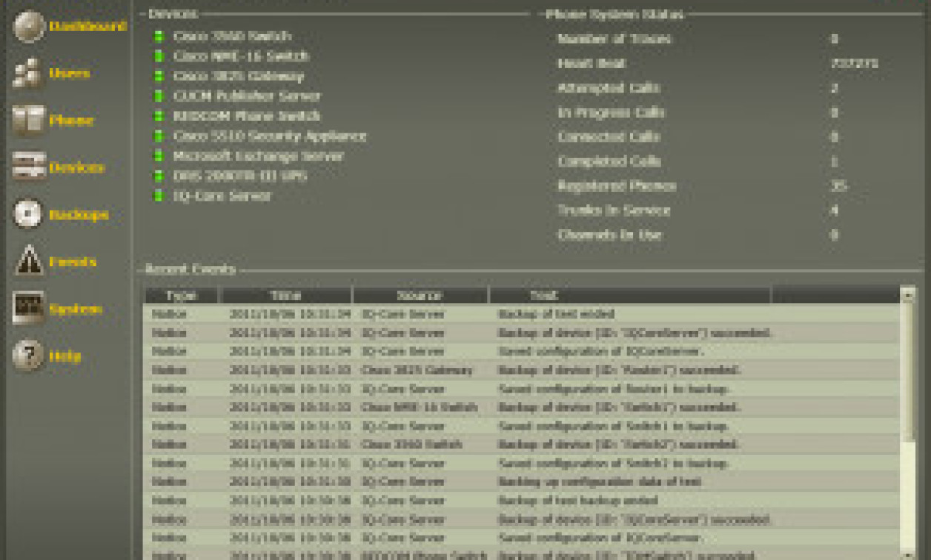Click Microsoft Exchange Server device entry

[x=258, y=156]
